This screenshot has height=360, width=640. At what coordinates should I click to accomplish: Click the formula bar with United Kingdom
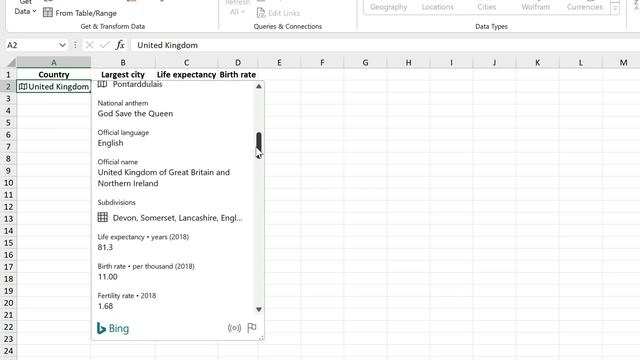tap(384, 45)
